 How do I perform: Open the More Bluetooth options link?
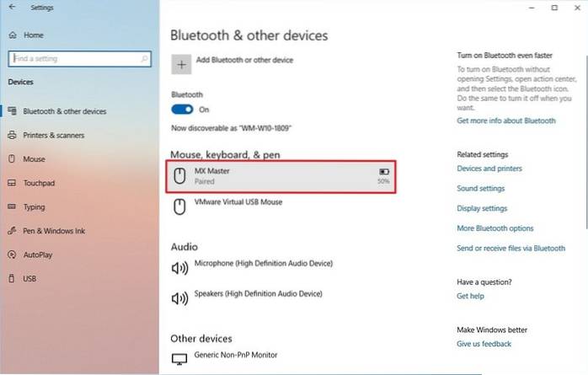point(495,228)
